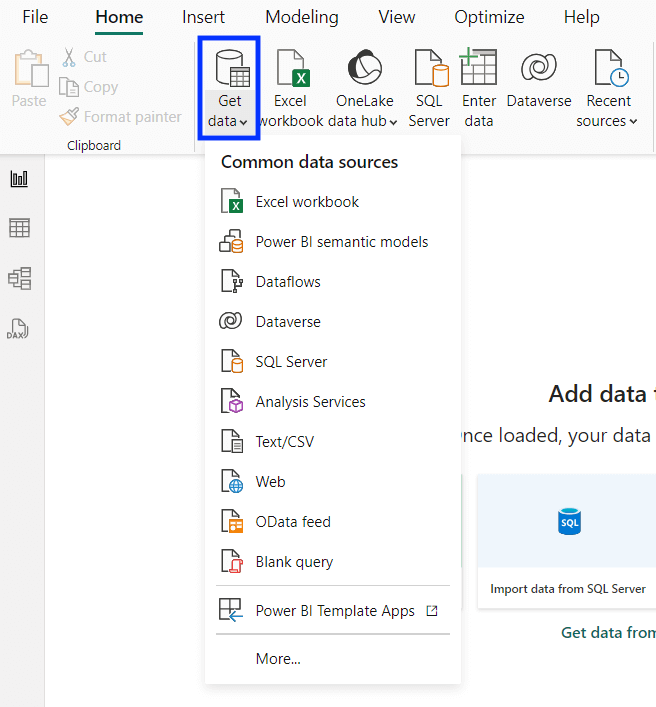The height and width of the screenshot is (707, 656).
Task: Select Web data source menu entry
Action: 333,482
